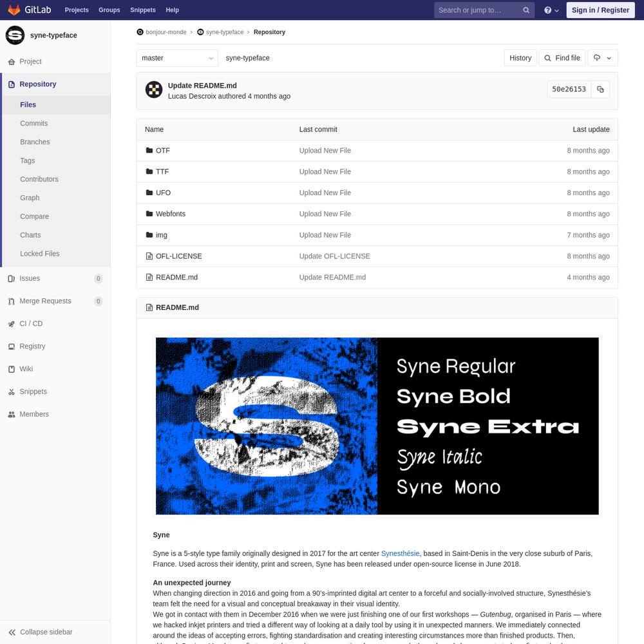
Task: Click the Wiki book icon in sidebar
Action: tap(12, 369)
